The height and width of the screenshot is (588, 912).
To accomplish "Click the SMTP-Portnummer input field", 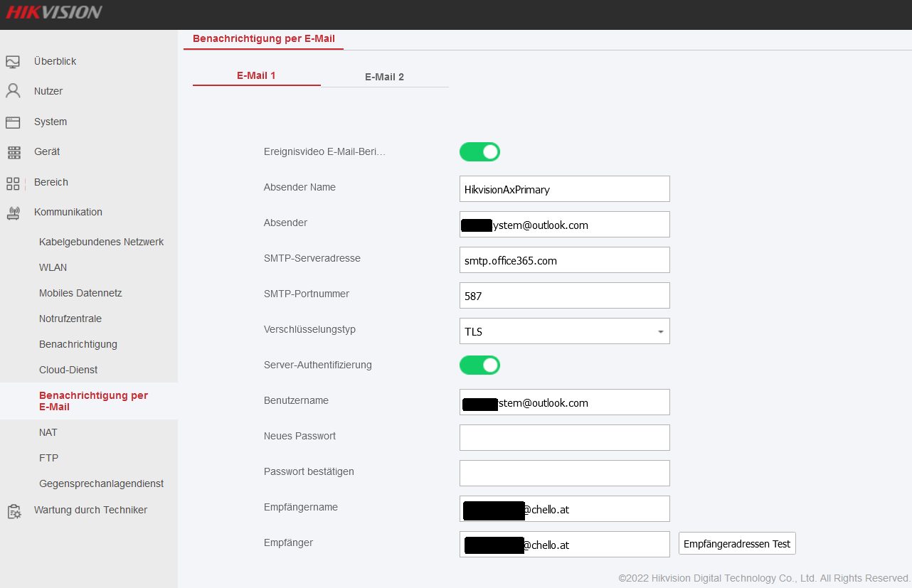I will point(564,296).
